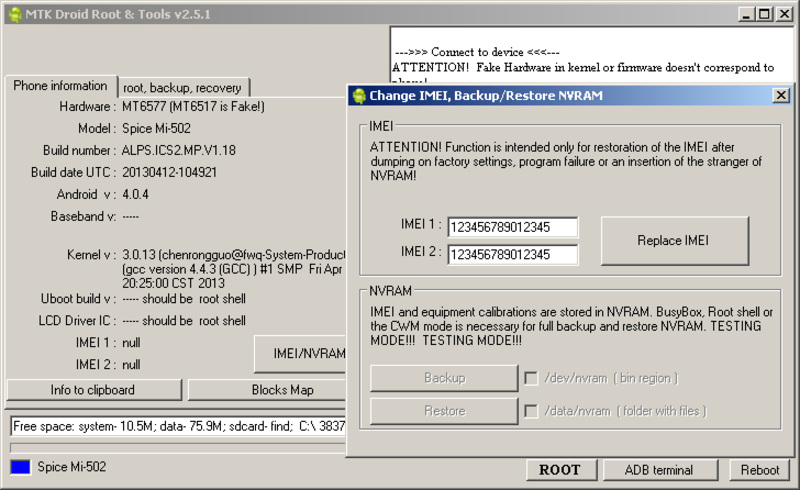This screenshot has height=490, width=800.
Task: Close the Change IMEI, Backup/Restore NVRAM dialog
Action: (781, 95)
